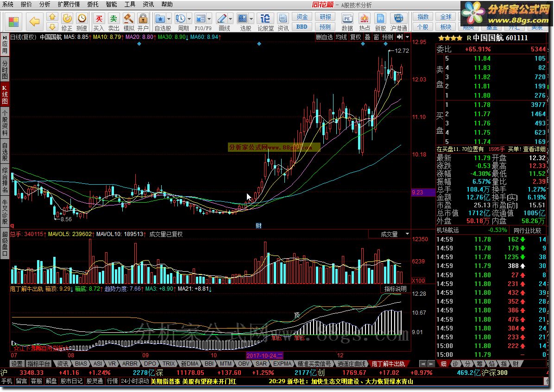This screenshot has height=392, width=554.
Task: Select the TRIX indicator tab
Action: pos(169,364)
